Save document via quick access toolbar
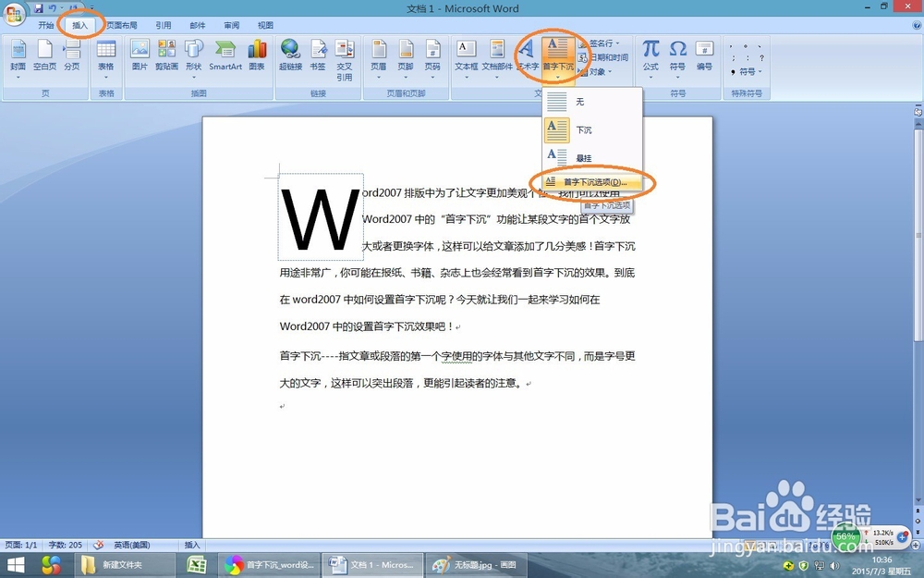 coord(39,8)
